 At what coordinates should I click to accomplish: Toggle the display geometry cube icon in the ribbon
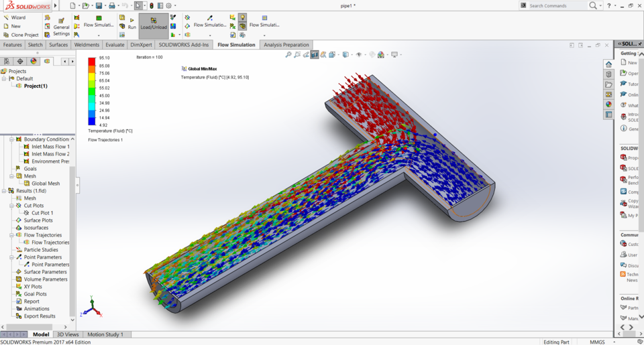tap(243, 26)
